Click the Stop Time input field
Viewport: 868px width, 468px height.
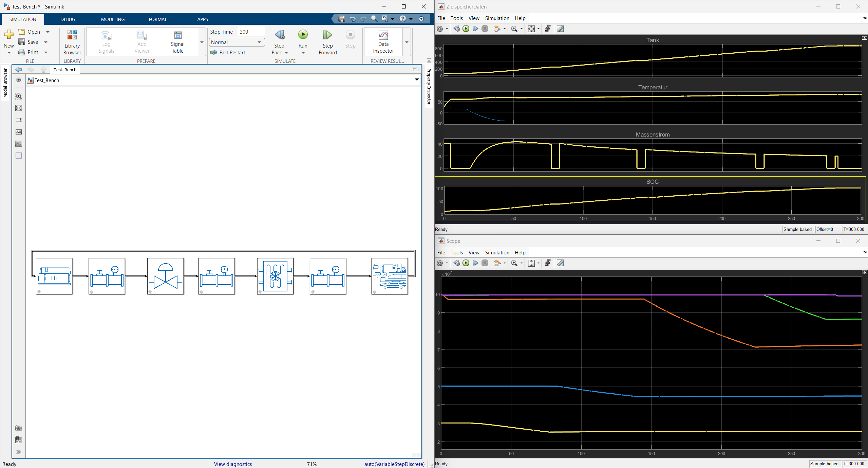[251, 32]
